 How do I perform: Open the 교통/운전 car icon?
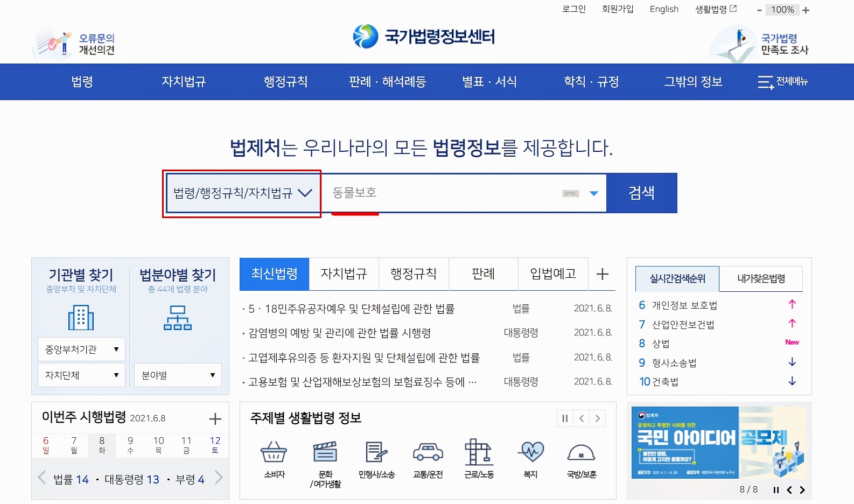(428, 452)
